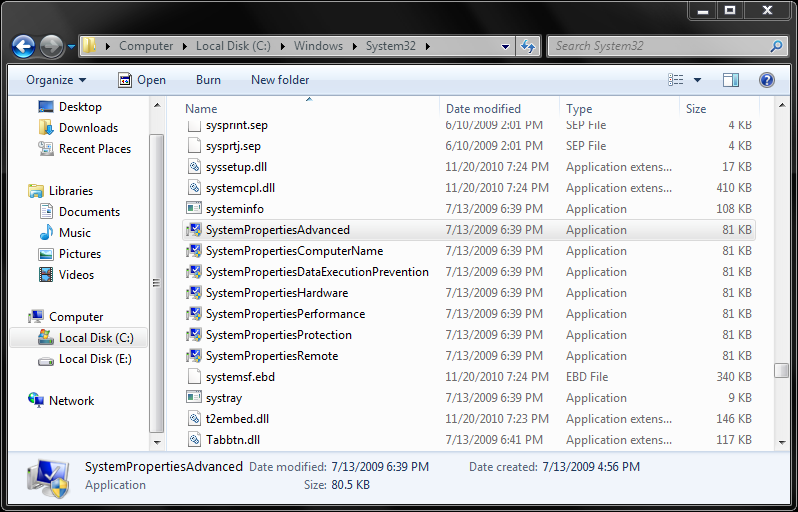Viewport: 798px width, 512px height.
Task: Expand arrow between Computer and Local Disk
Action: 185,46
